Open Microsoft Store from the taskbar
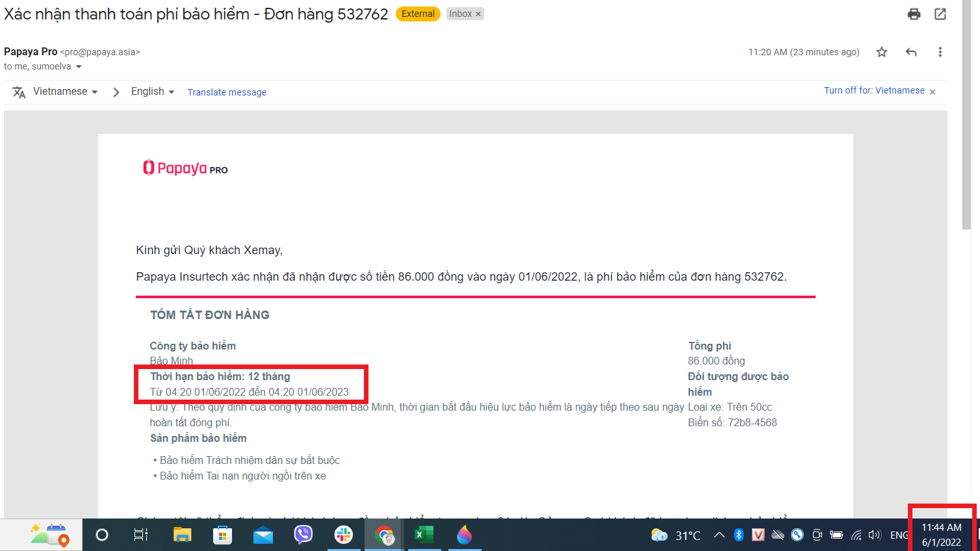The height and width of the screenshot is (551, 980). [222, 535]
